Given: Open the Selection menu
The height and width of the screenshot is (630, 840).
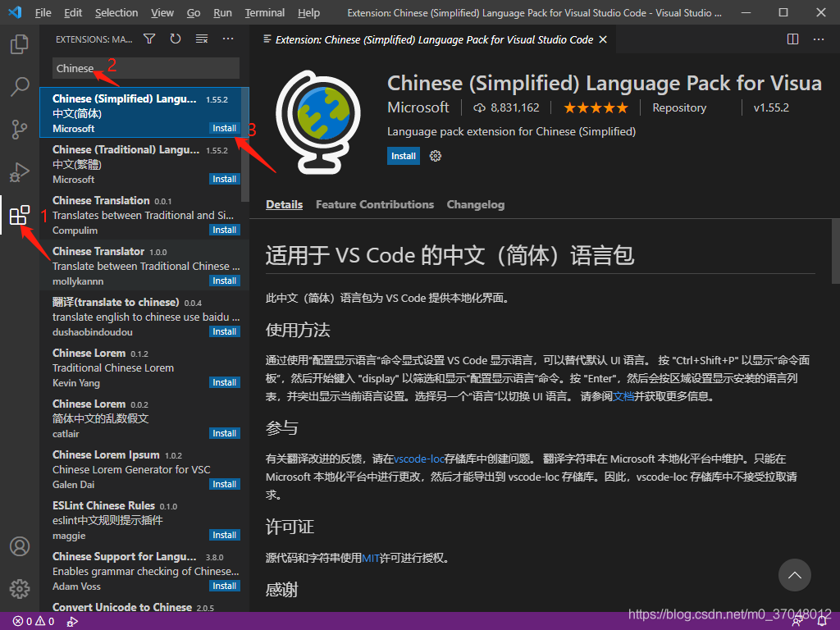Looking at the screenshot, I should pyautogui.click(x=116, y=12).
